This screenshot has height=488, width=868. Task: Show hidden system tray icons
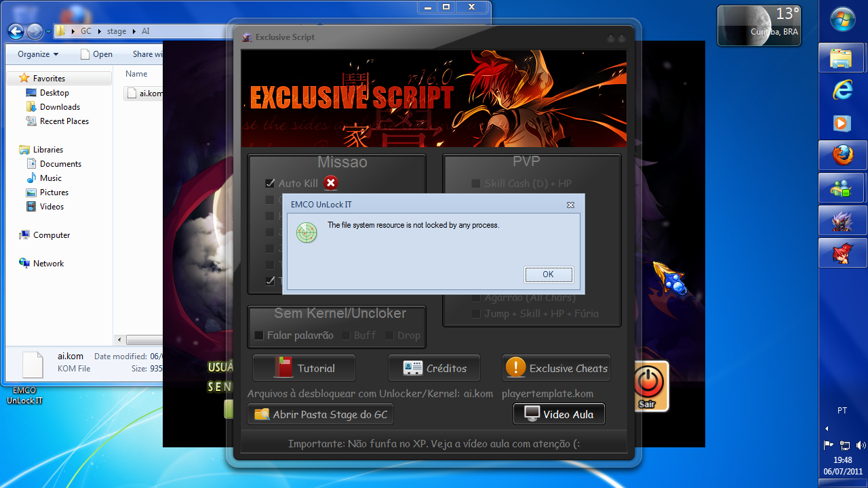tap(827, 428)
